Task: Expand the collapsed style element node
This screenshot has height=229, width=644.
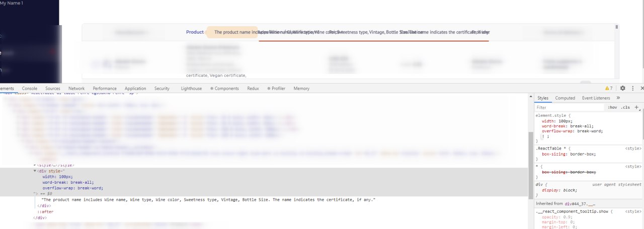Action: coord(35,165)
